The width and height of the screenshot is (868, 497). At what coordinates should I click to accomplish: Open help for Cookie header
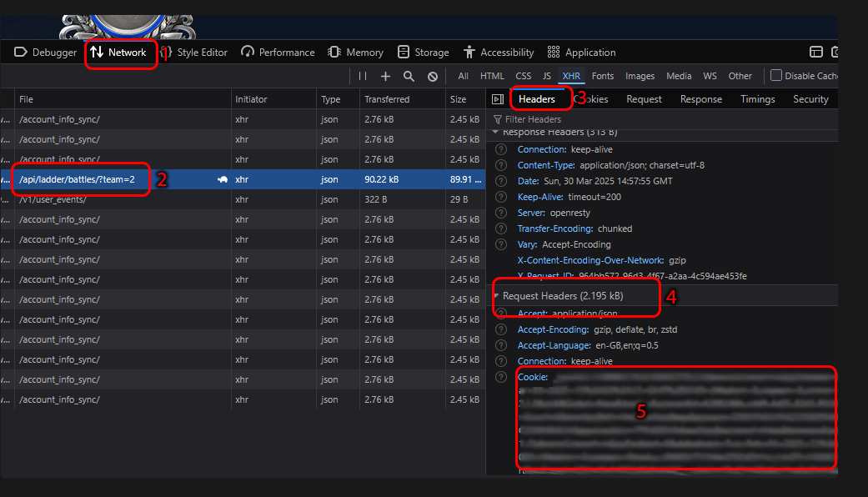tap(501, 377)
